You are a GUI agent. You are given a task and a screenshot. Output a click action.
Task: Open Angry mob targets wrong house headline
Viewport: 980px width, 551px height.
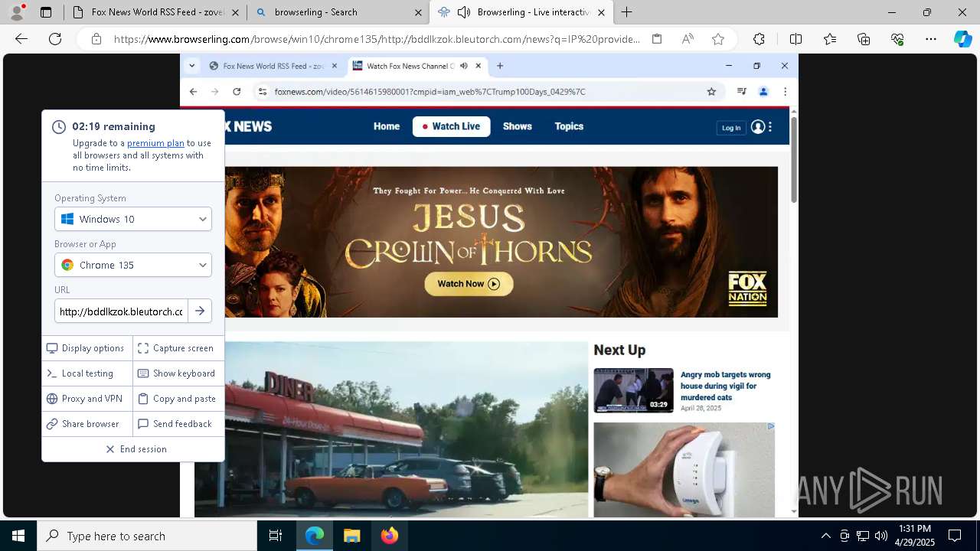726,386
